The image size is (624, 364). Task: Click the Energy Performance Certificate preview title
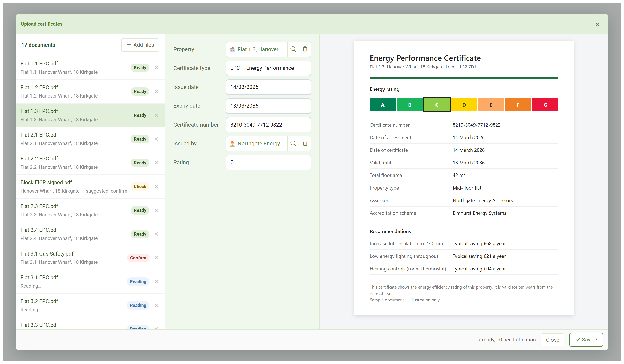425,58
